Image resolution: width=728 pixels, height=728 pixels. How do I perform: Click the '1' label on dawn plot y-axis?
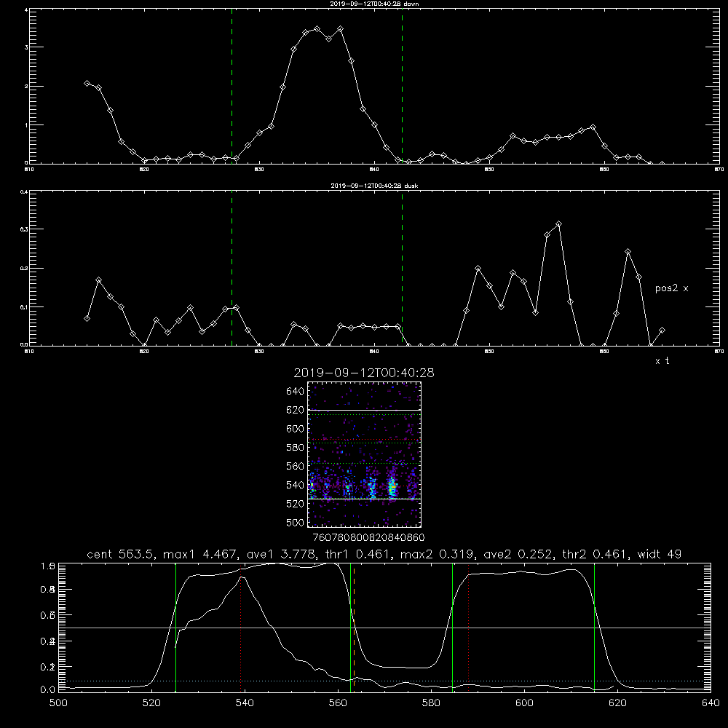pyautogui.click(x=26, y=125)
